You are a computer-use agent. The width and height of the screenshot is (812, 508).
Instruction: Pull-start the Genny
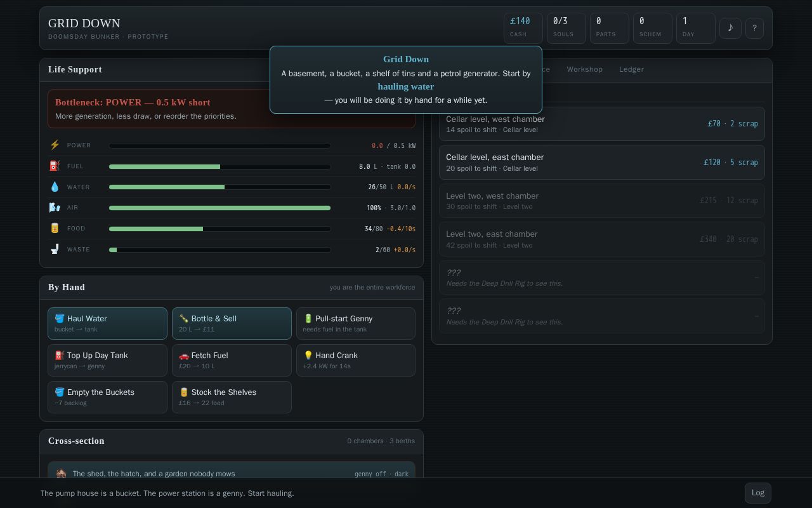pos(356,324)
